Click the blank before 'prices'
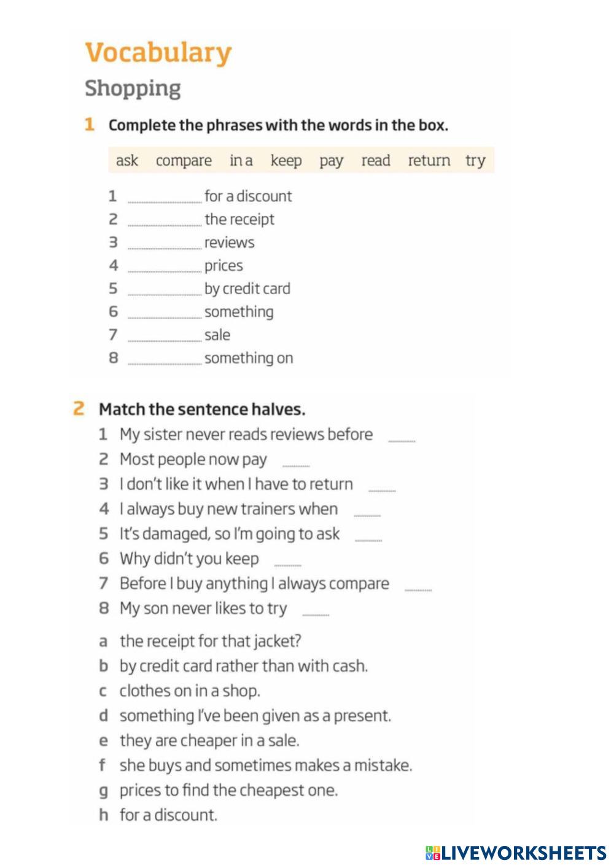Image resolution: width=614 pixels, height=868 pixels. tap(165, 266)
